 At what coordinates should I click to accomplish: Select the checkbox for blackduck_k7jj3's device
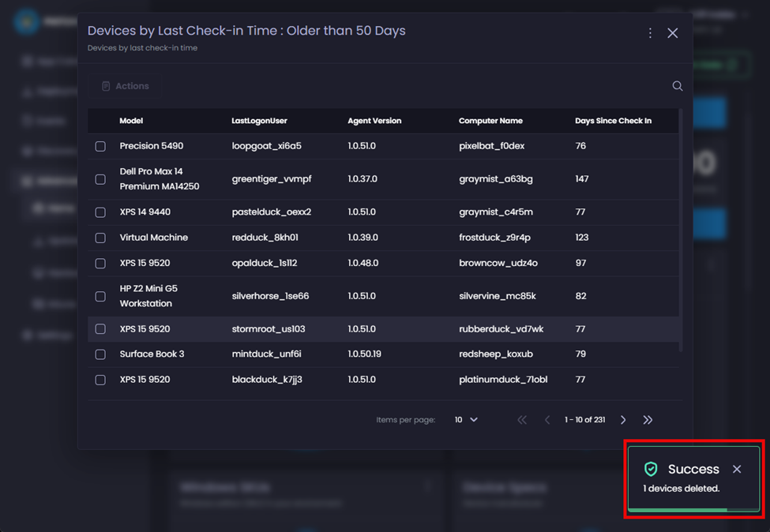point(100,380)
